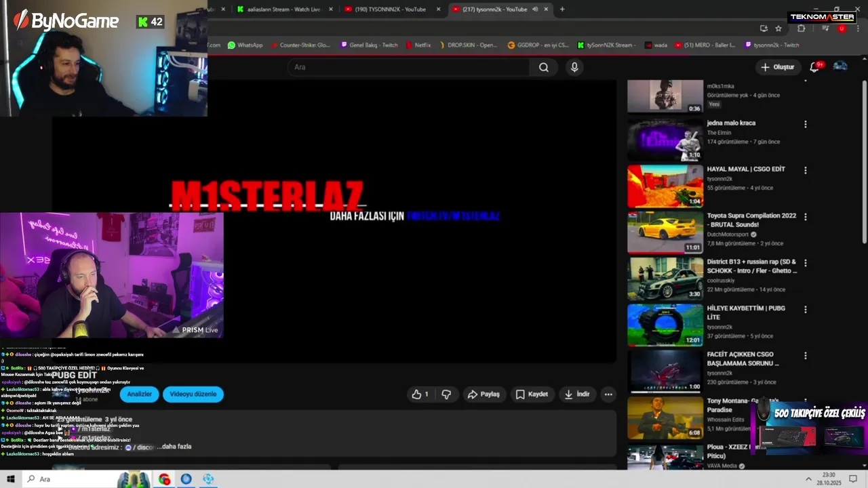Open the FACEİT AÇIKKEN CSGO video thumbnail
Image resolution: width=868 pixels, height=488 pixels.
tap(665, 371)
